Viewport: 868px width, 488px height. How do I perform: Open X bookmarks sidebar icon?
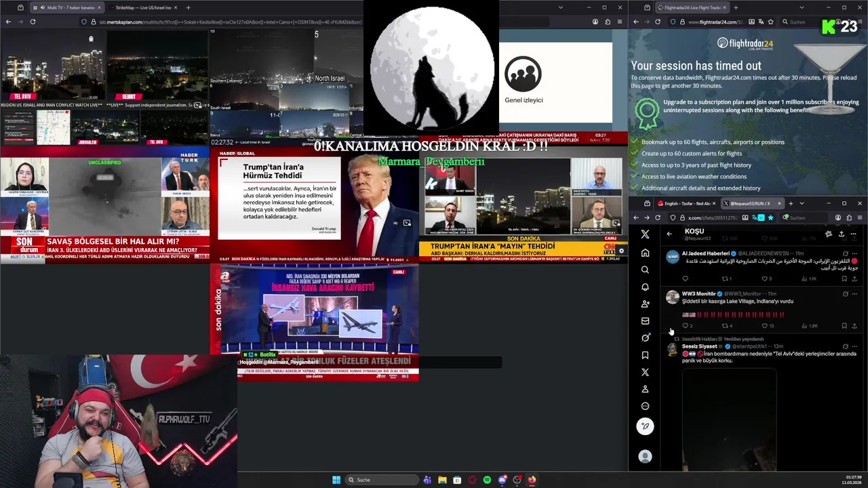645,355
